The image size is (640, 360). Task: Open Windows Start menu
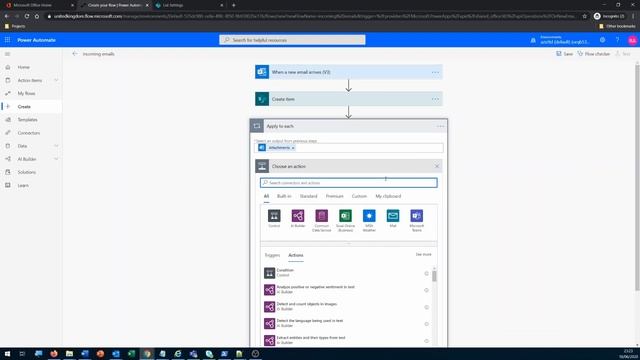click(7, 353)
